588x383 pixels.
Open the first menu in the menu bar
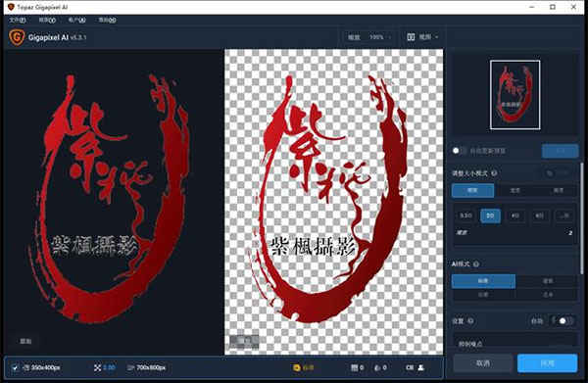coord(18,20)
